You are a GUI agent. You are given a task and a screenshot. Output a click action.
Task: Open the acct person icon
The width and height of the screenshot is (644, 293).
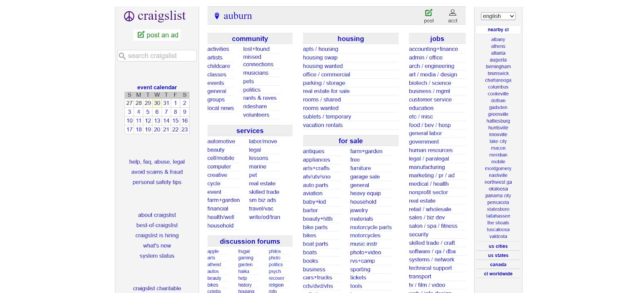coord(452,13)
